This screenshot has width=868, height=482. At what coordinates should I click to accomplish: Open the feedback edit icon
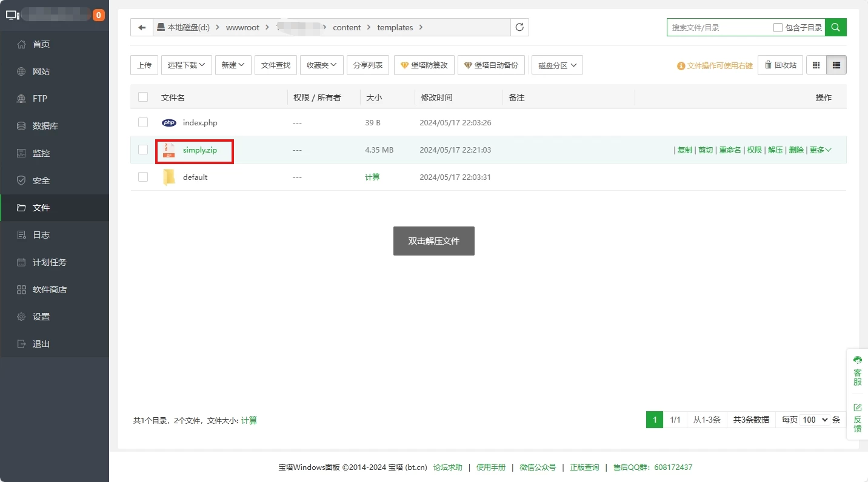pyautogui.click(x=857, y=408)
